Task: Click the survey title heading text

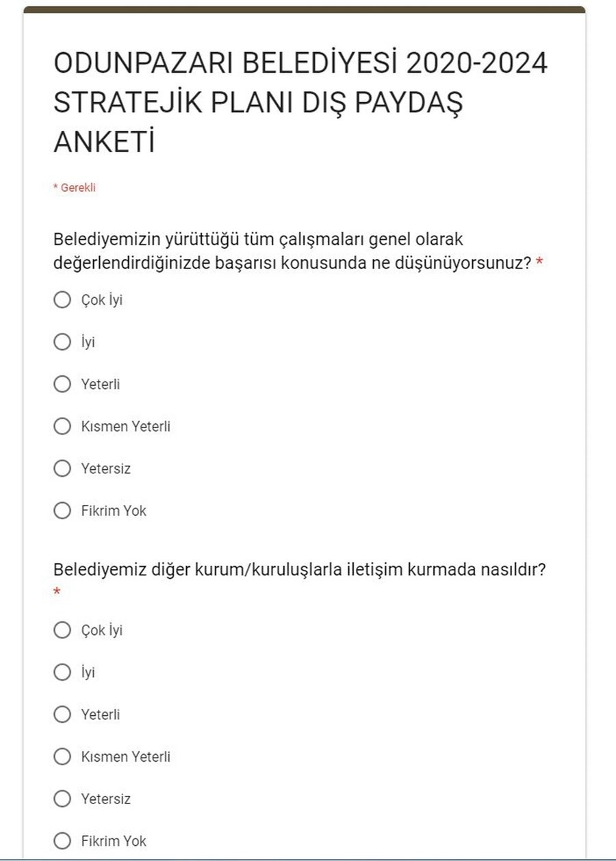Action: click(x=300, y=103)
